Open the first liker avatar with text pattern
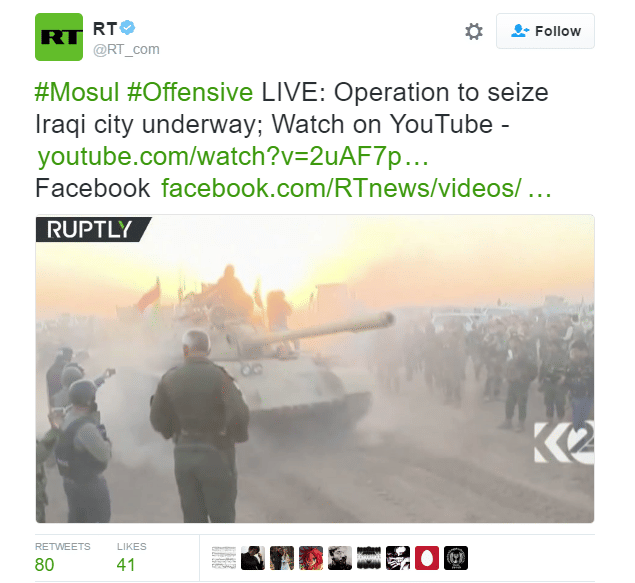The image size is (635, 583). [224, 558]
